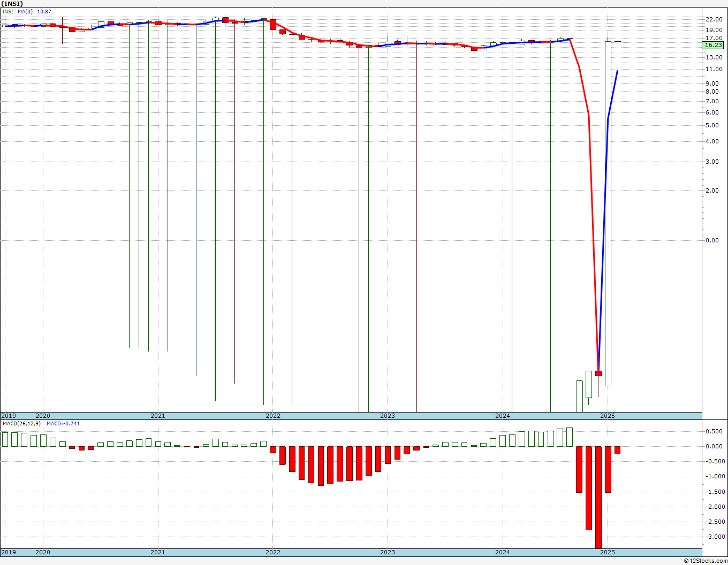Screen dimensions: 728x565
Task: Click the 13.00 price axis label
Action: point(714,57)
